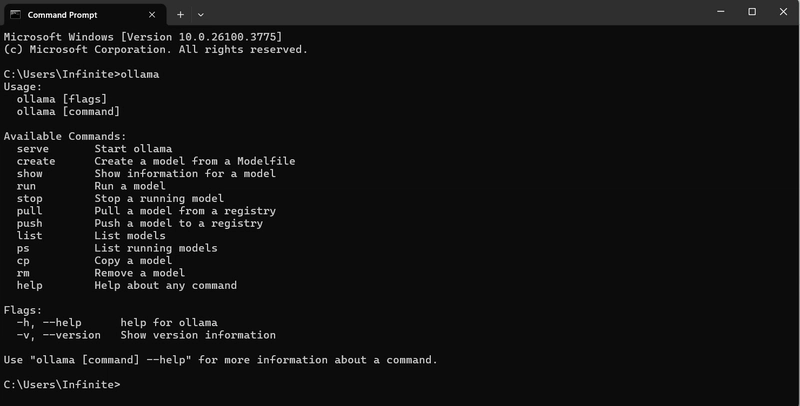Image resolution: width=800 pixels, height=406 pixels.
Task: Minimize the terminal window
Action: [x=720, y=12]
